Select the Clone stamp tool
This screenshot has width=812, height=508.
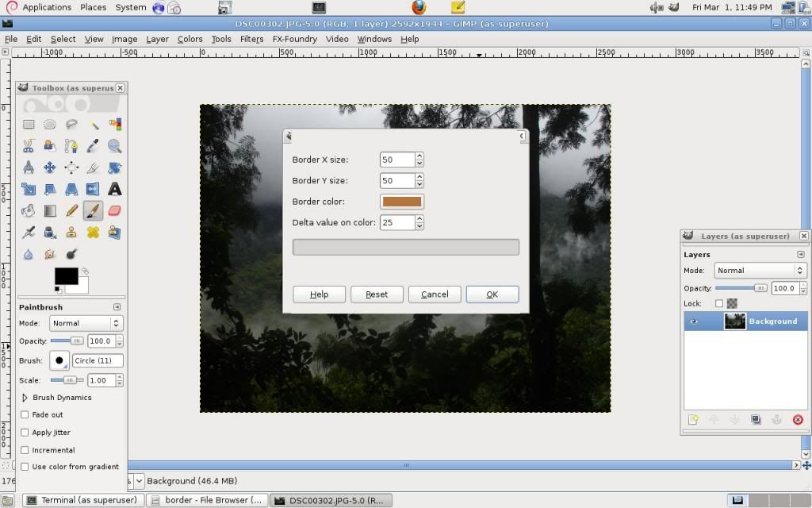click(71, 233)
